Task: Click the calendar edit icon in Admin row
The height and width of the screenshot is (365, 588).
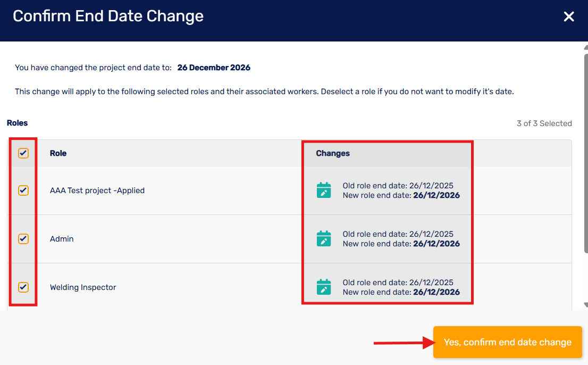Action: click(x=324, y=238)
